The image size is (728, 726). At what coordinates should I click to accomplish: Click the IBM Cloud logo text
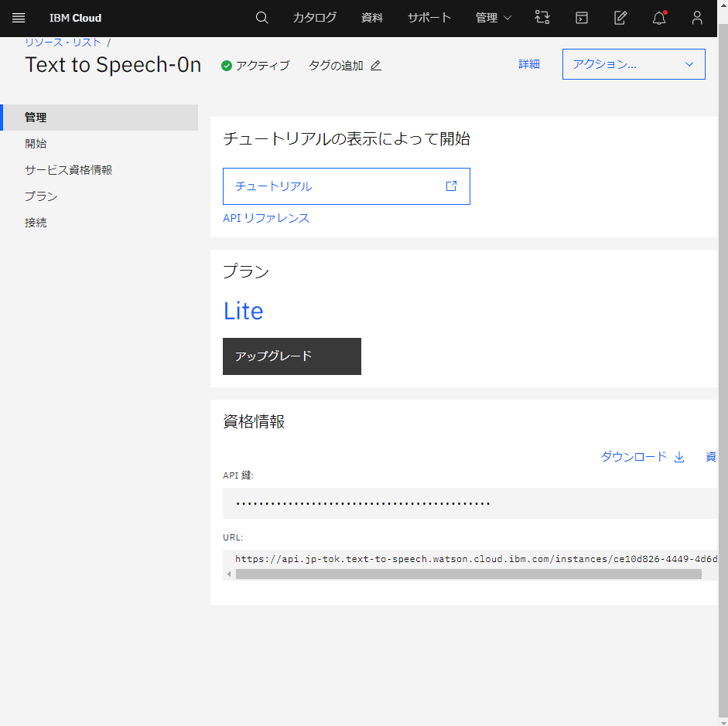75,18
